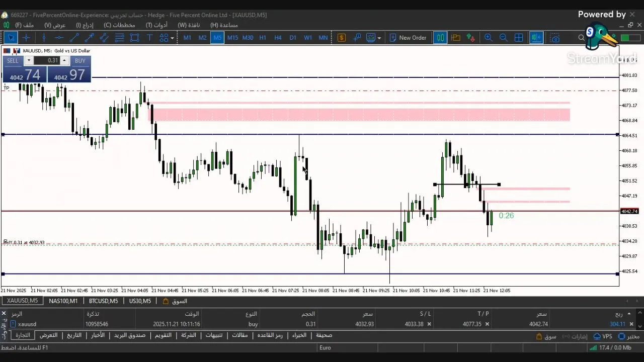Open the نافذة (W) menu
644x362 pixels.
tap(189, 25)
